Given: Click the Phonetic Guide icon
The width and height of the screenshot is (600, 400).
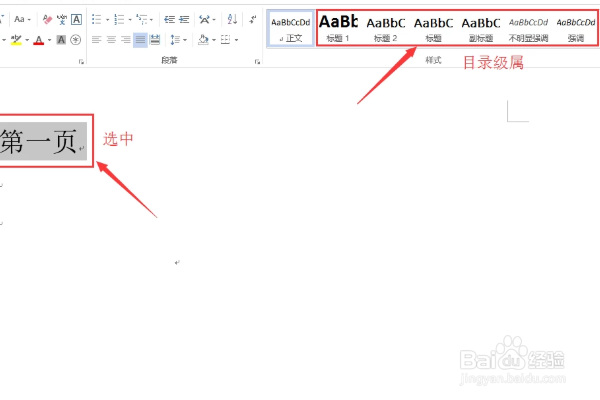Looking at the screenshot, I should (x=62, y=19).
